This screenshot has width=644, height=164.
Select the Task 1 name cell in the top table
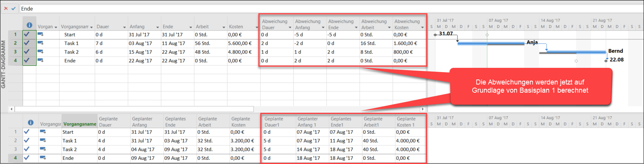[x=72, y=43]
